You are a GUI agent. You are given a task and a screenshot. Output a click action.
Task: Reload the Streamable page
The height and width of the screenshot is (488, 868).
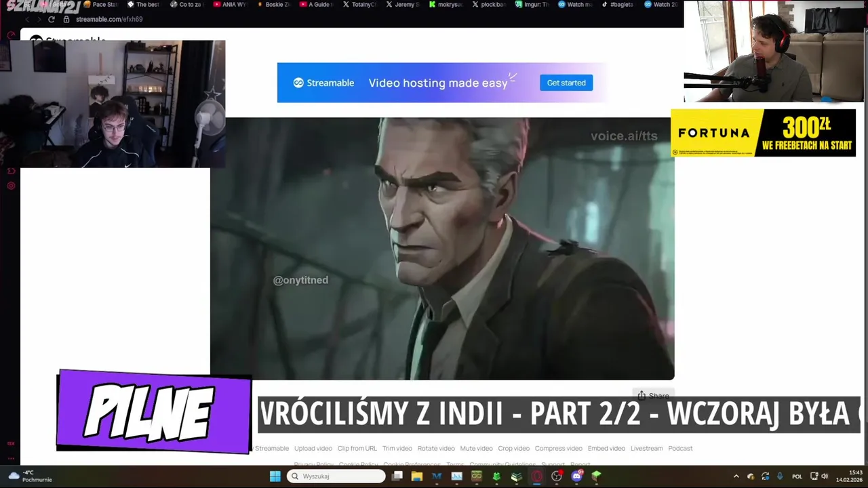coord(51,19)
